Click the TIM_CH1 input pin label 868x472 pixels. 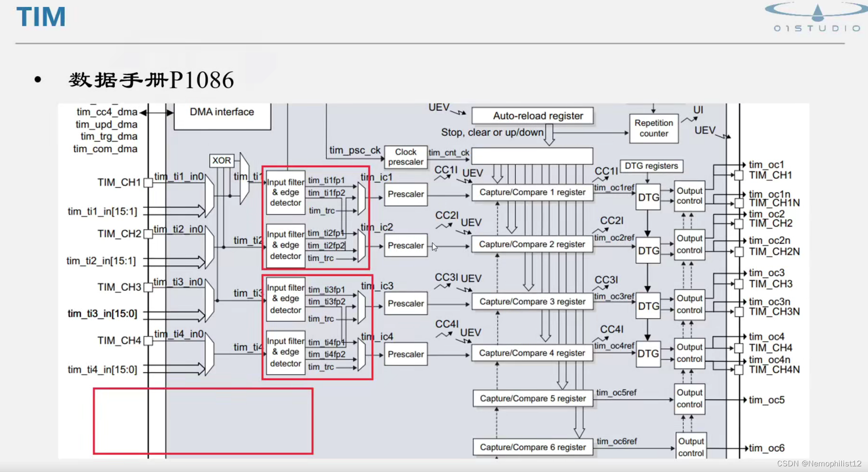(119, 182)
